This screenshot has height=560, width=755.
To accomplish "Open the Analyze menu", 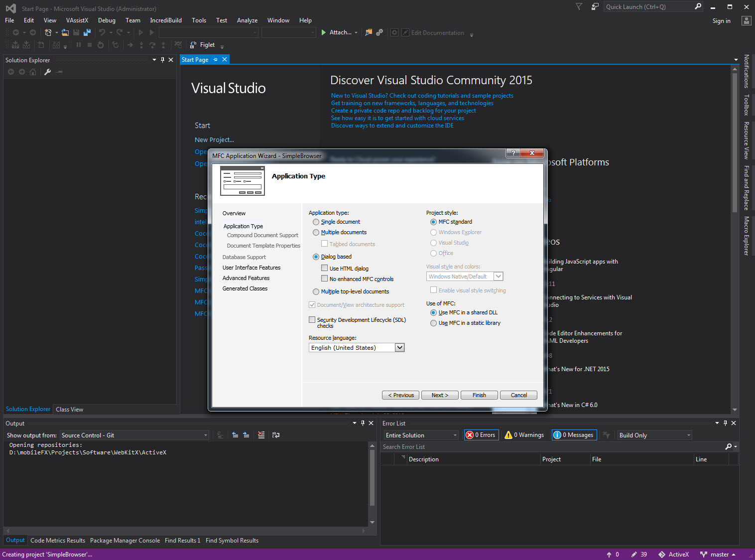I will (247, 20).
